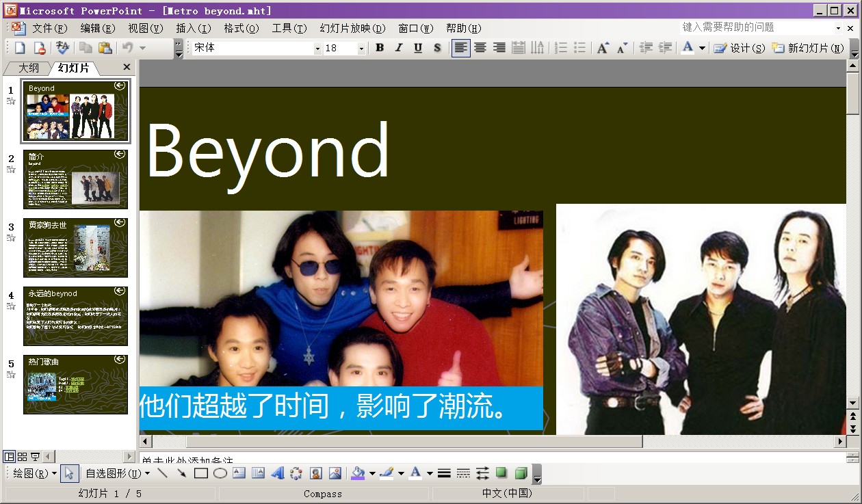Insert a horizontal text box
Image resolution: width=862 pixels, height=504 pixels.
coord(239,473)
